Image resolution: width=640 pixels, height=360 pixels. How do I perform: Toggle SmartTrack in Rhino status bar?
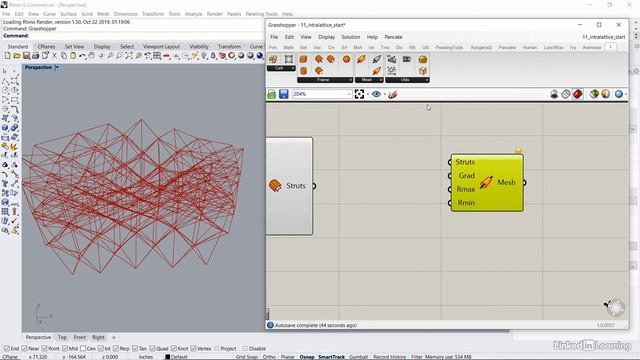point(331,357)
